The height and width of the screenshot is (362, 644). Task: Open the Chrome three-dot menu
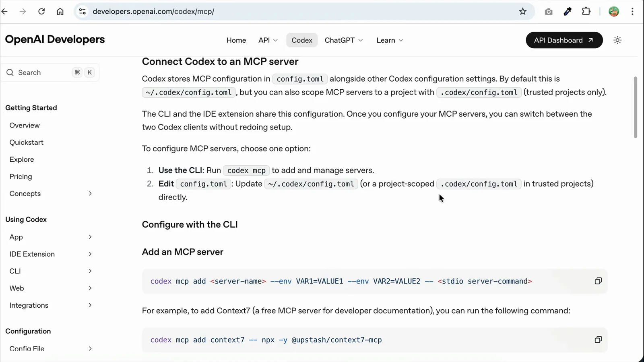click(x=633, y=11)
